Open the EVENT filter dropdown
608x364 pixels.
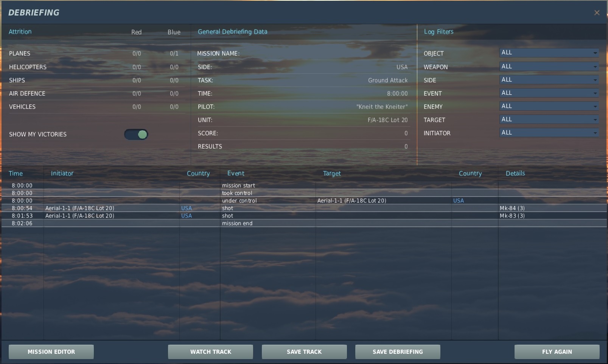click(x=549, y=93)
